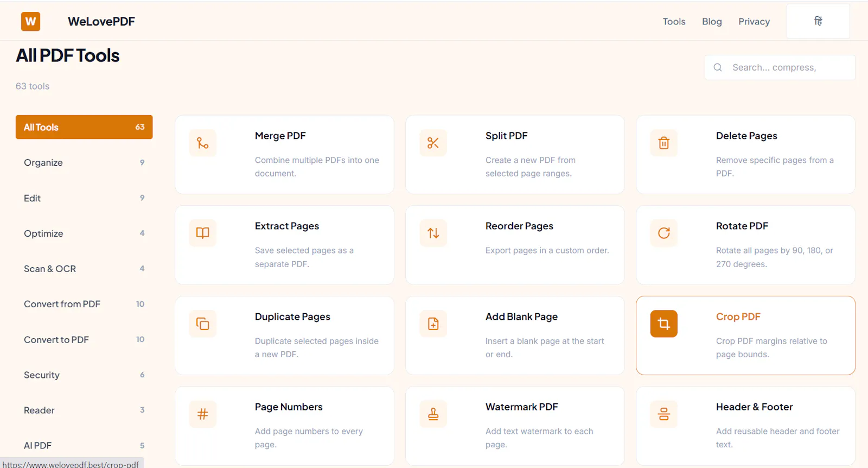Click 'Add reusable header and footer text.' description

point(778,438)
